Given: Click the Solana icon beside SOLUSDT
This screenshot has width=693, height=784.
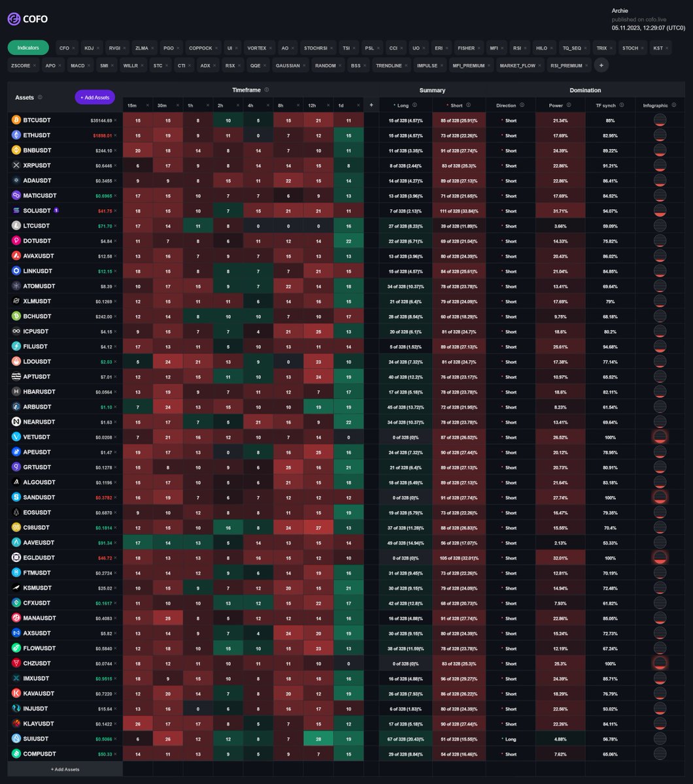Looking at the screenshot, I should pyautogui.click(x=16, y=210).
